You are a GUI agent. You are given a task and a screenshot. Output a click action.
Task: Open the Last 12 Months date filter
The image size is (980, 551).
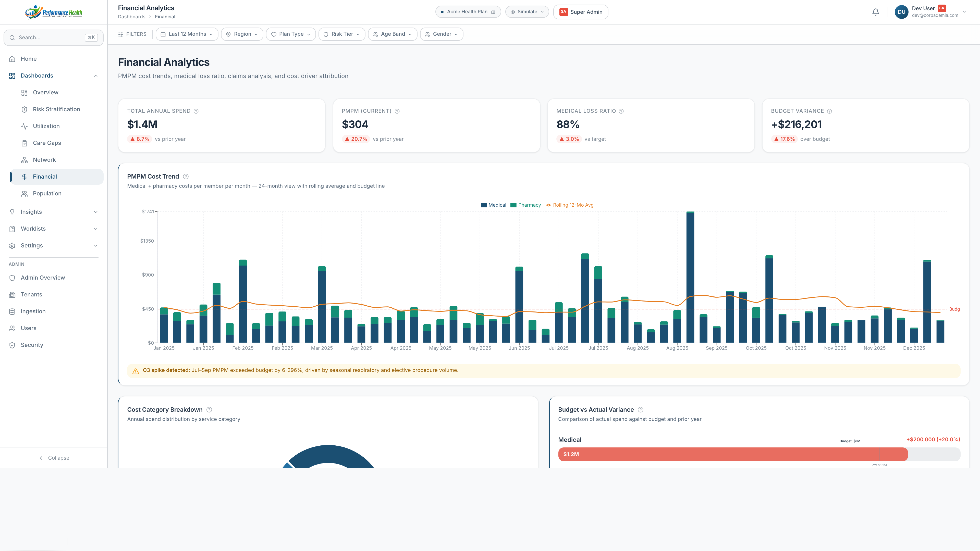[187, 34]
